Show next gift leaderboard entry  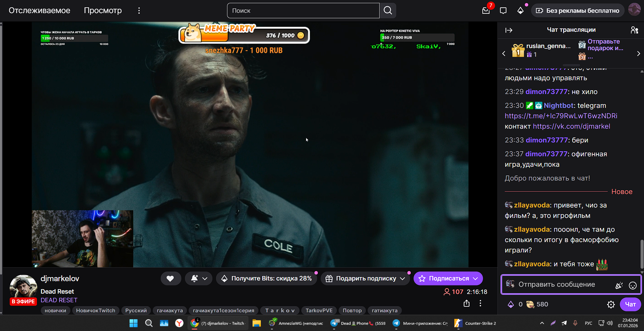(638, 54)
